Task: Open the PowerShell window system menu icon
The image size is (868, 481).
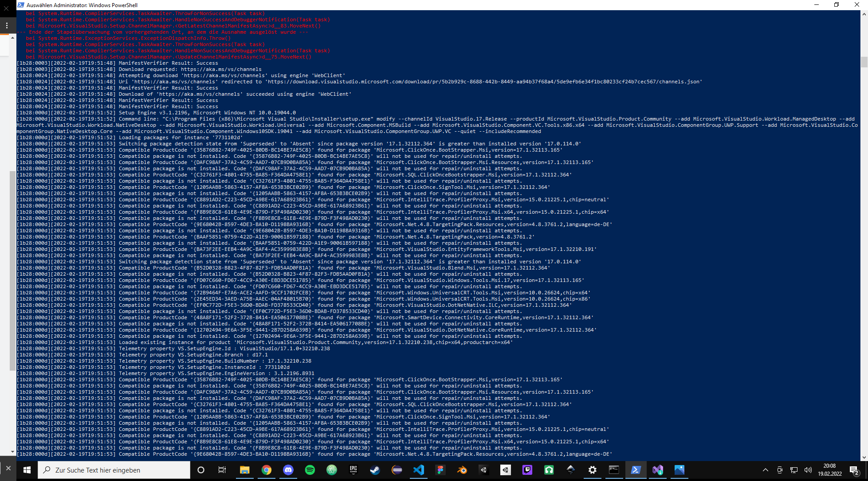Action: click(21, 5)
